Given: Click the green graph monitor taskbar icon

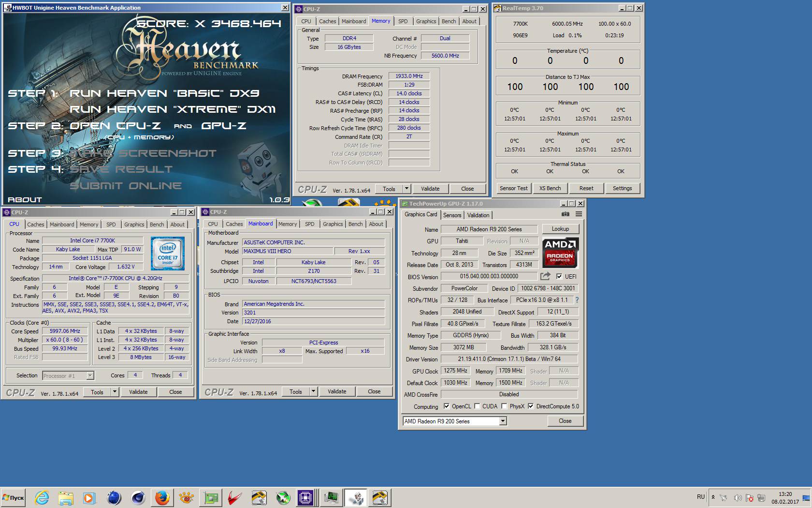Looking at the screenshot, I should [331, 497].
